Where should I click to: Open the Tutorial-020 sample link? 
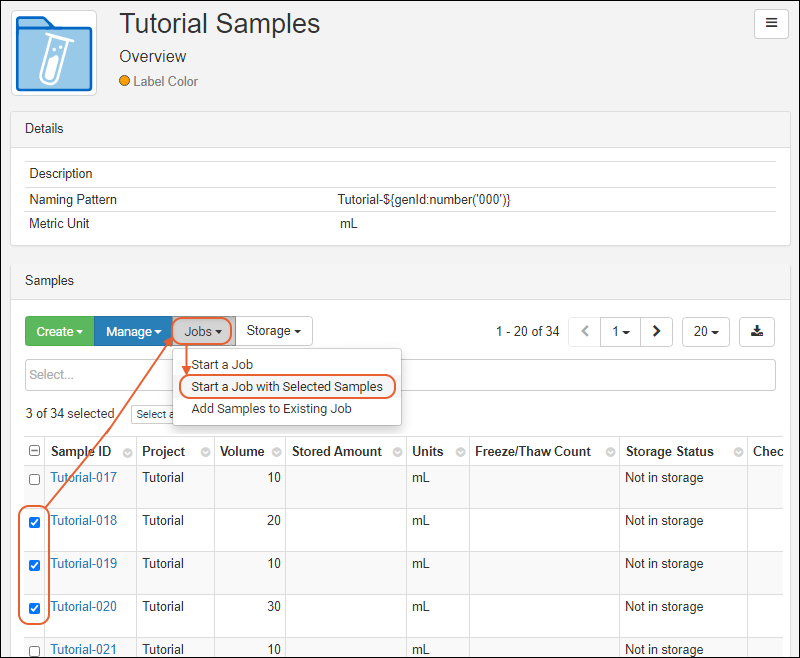(x=84, y=606)
